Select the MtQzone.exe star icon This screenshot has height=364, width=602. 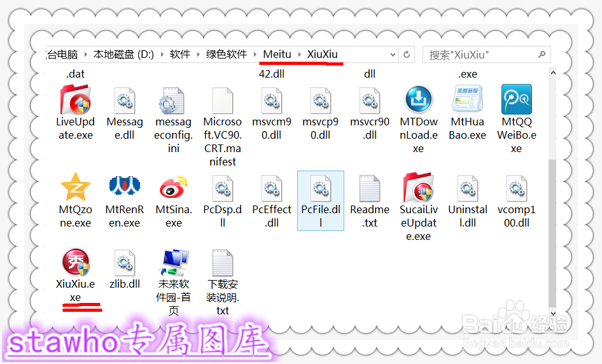(76, 187)
